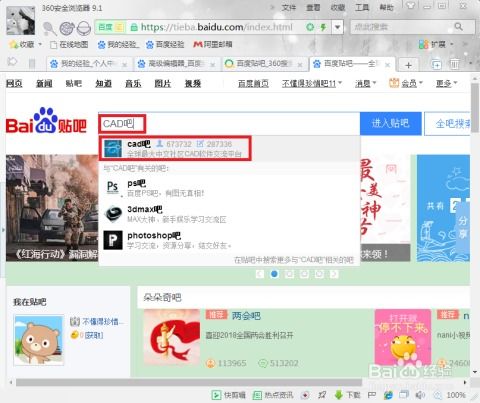Go to previous banner with left arrow
The image size is (480, 403).
pos(260,274)
